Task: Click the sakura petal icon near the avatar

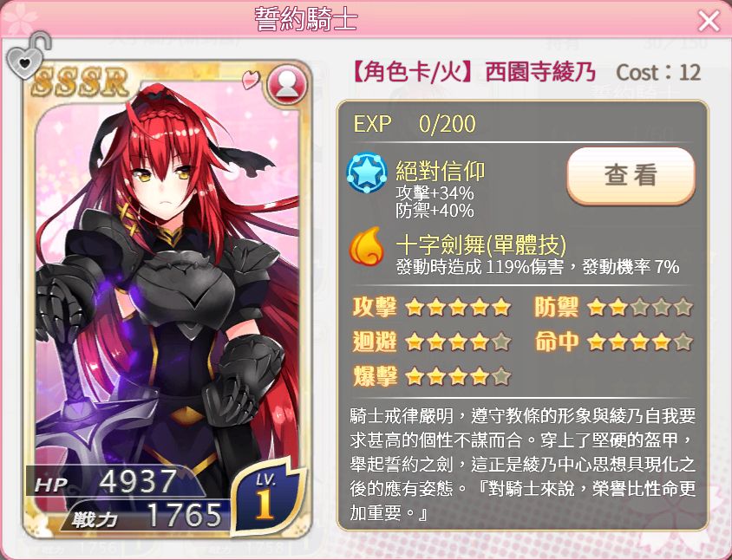Action: 252,80
